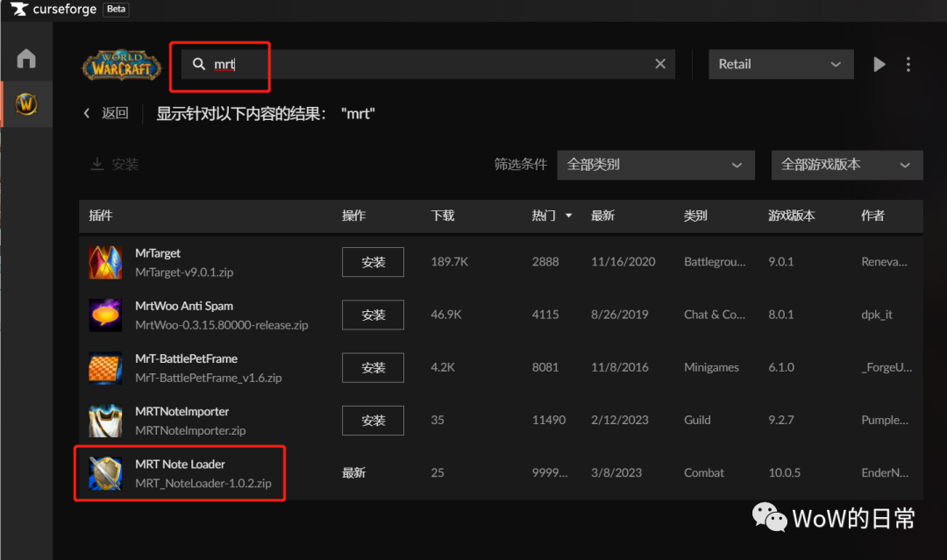This screenshot has height=560, width=947.
Task: Open the Retail version dropdown
Action: coord(780,63)
